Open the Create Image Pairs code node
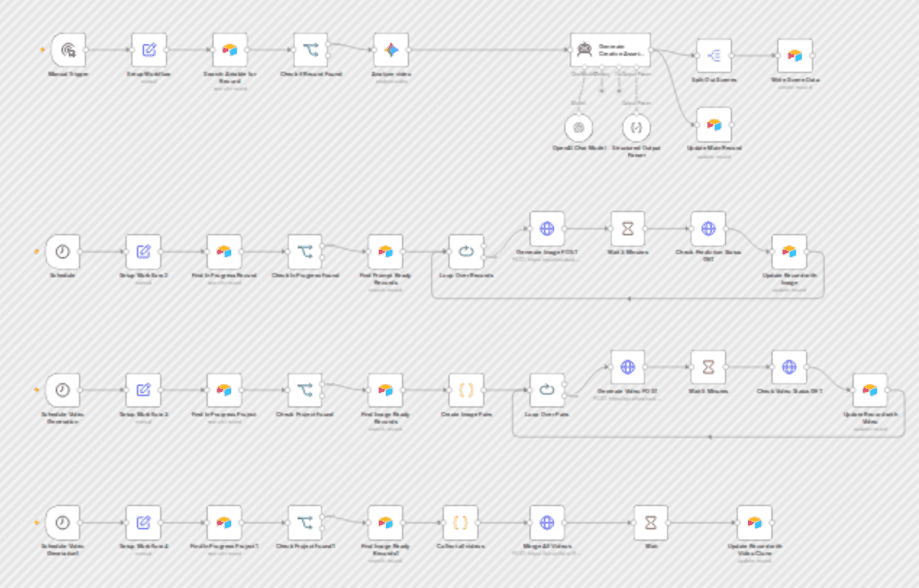 pyautogui.click(x=466, y=390)
